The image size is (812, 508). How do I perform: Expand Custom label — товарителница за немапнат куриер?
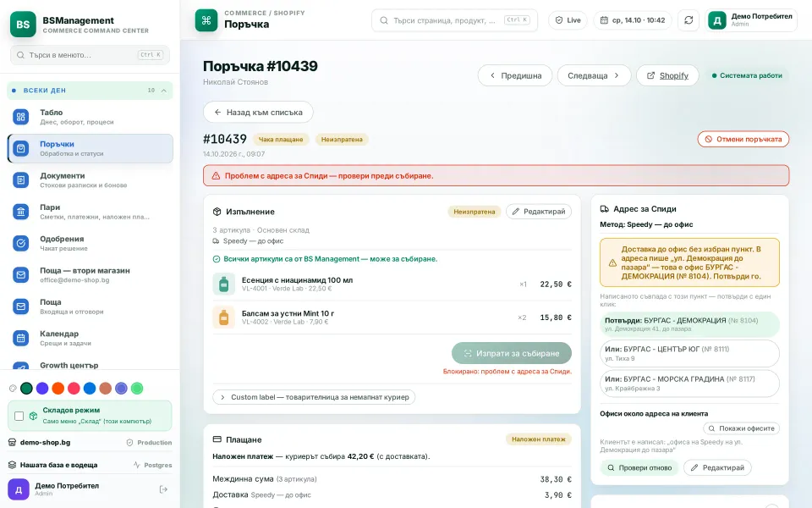314,397
